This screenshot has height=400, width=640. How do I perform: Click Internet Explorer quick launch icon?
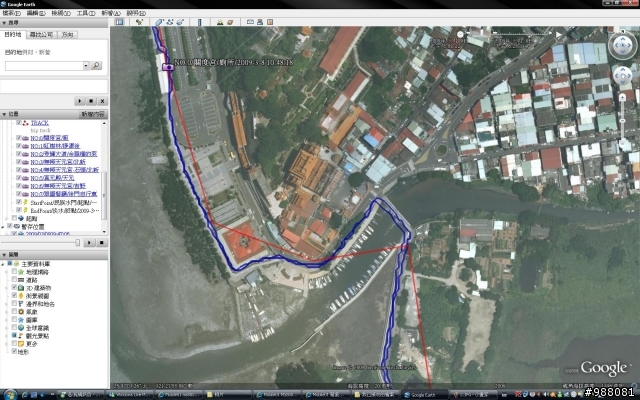25,395
